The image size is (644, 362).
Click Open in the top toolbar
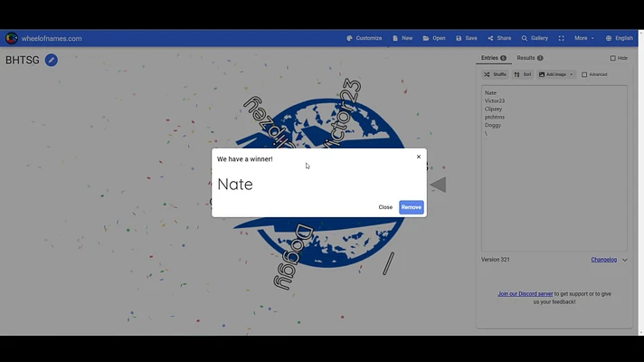(434, 38)
